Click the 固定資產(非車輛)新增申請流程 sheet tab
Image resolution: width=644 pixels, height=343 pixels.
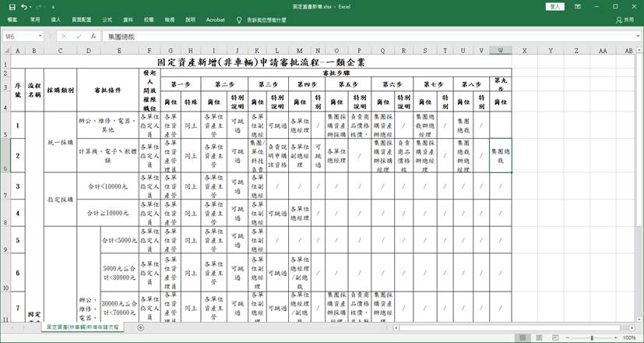(x=83, y=327)
